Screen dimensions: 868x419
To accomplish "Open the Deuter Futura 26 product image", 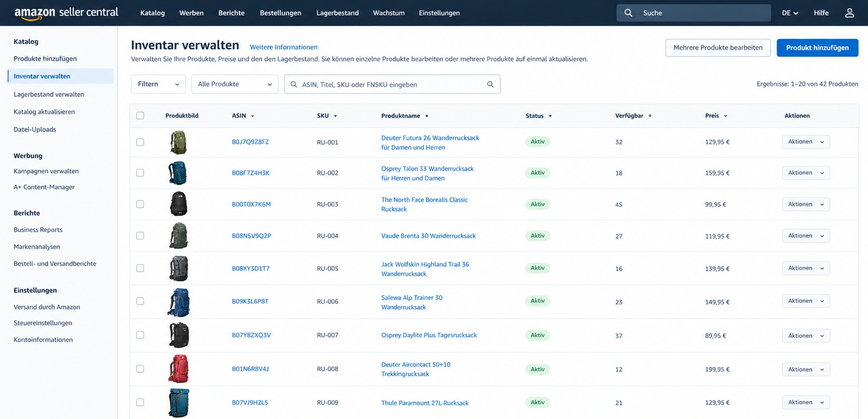I will tap(178, 142).
